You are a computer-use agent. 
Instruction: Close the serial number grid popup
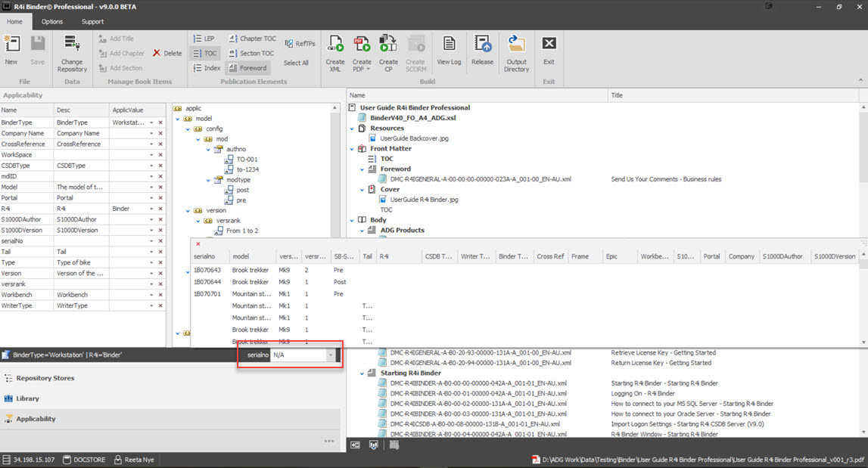(198, 243)
